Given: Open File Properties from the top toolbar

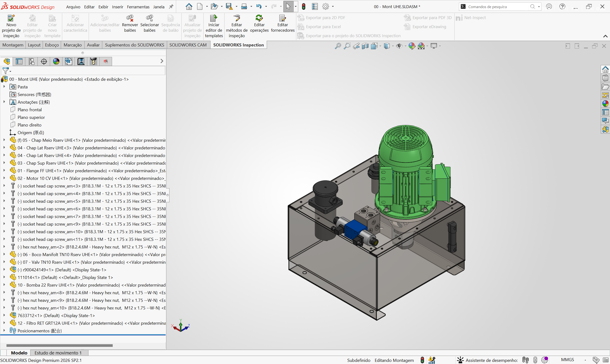Looking at the screenshot, I should coord(315,7).
